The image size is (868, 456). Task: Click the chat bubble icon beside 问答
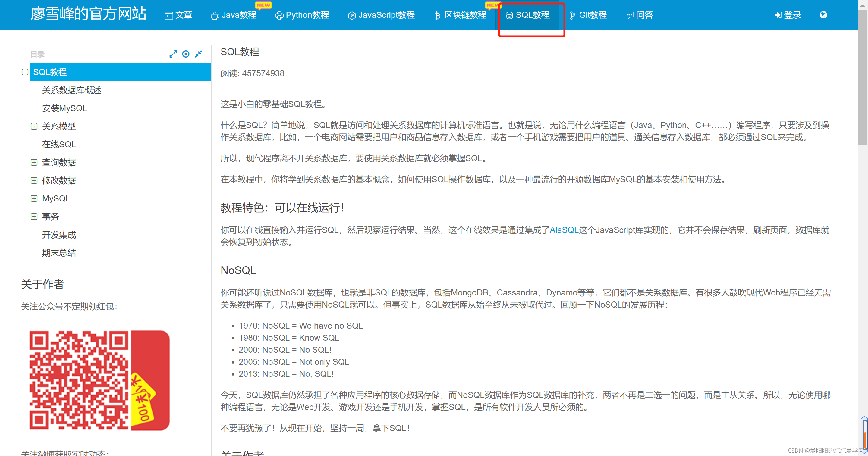coord(629,15)
